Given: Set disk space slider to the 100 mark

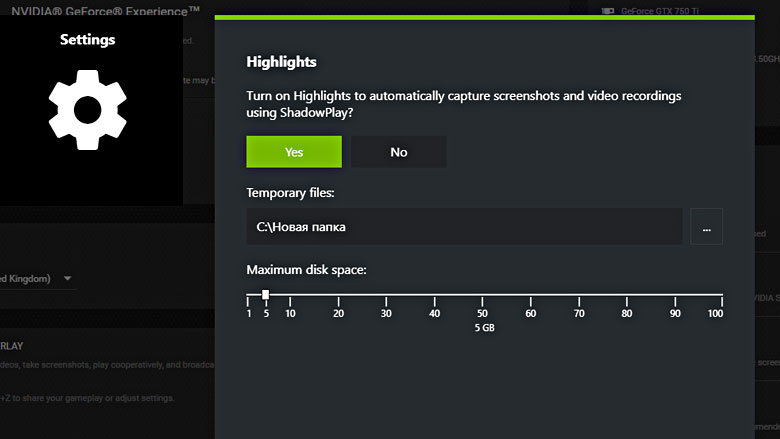Looking at the screenshot, I should coord(722,295).
